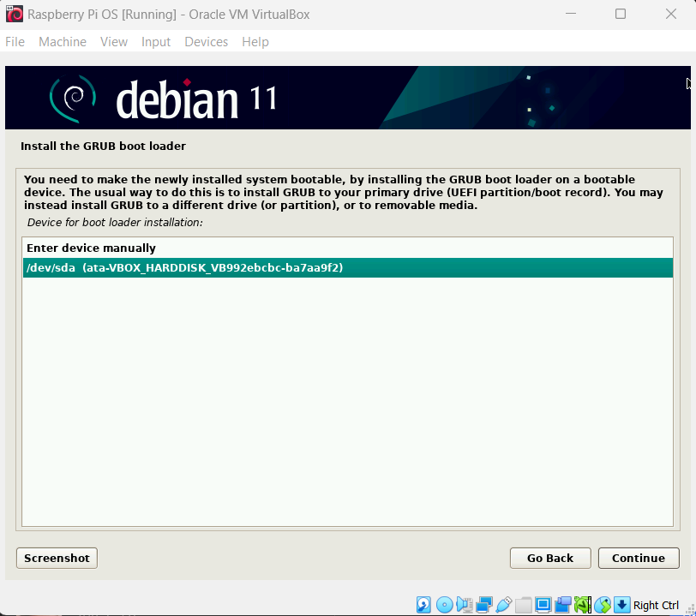Open the optical disc drive status icon
The image size is (696, 616).
coord(444,605)
